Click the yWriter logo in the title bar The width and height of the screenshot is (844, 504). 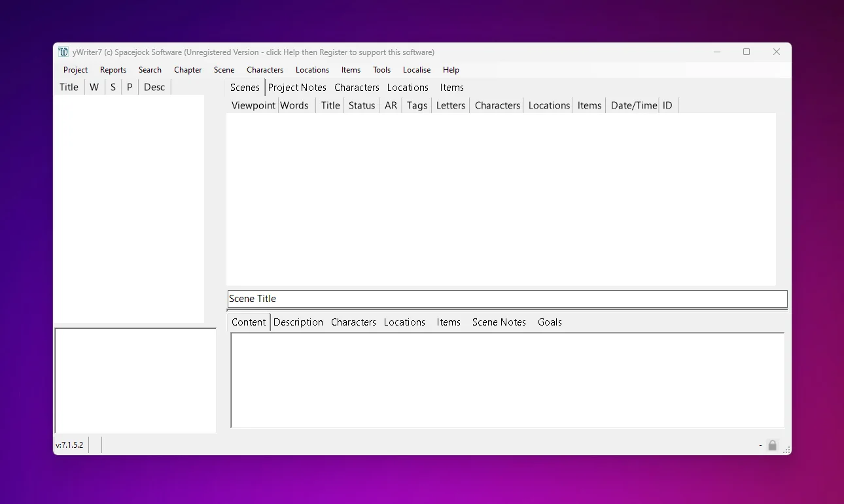tap(63, 52)
